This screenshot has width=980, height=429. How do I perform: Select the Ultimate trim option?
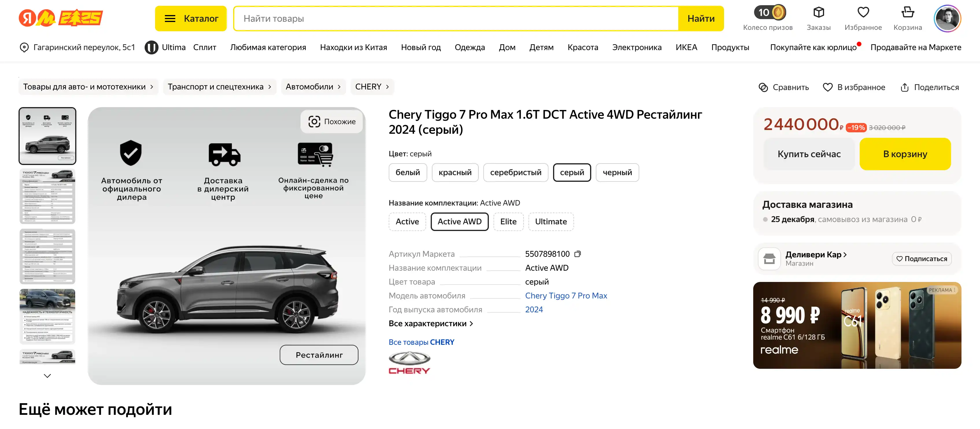pyautogui.click(x=550, y=221)
